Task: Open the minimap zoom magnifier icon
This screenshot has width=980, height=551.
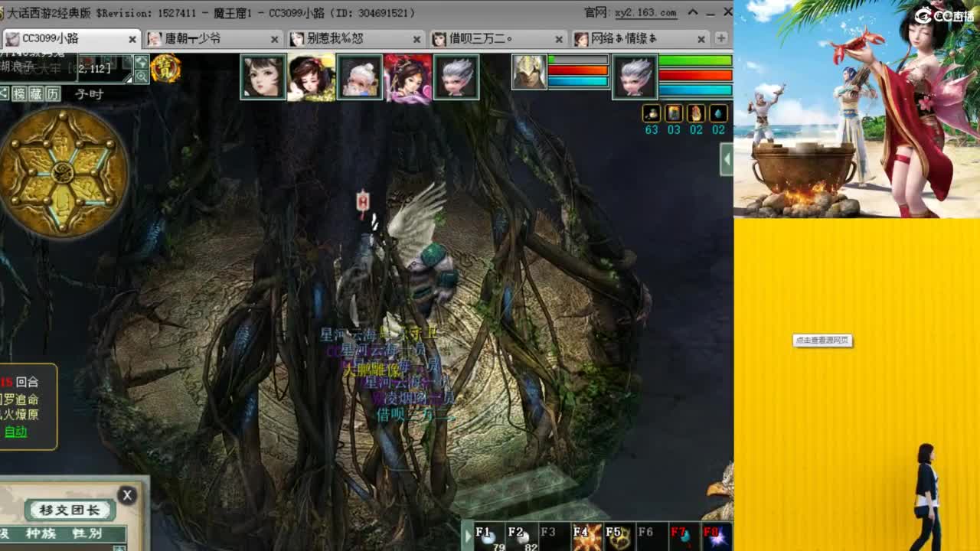Action: (x=142, y=77)
